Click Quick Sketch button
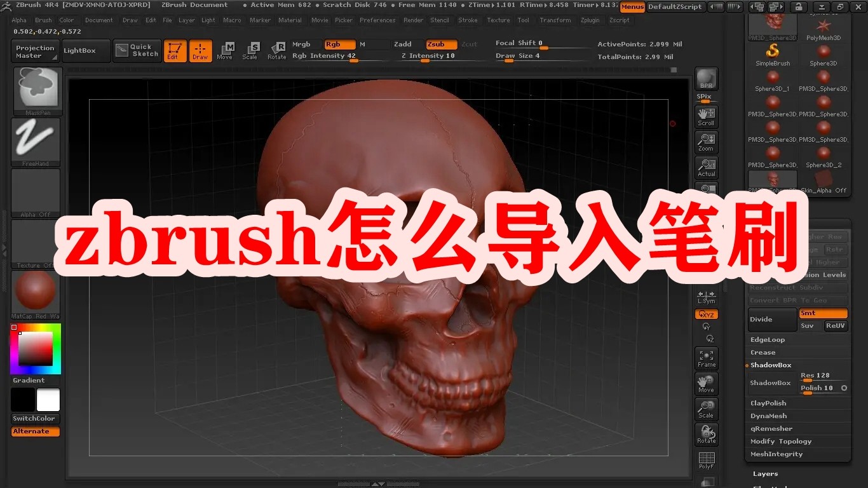The width and height of the screenshot is (868, 488). pyautogui.click(x=137, y=51)
